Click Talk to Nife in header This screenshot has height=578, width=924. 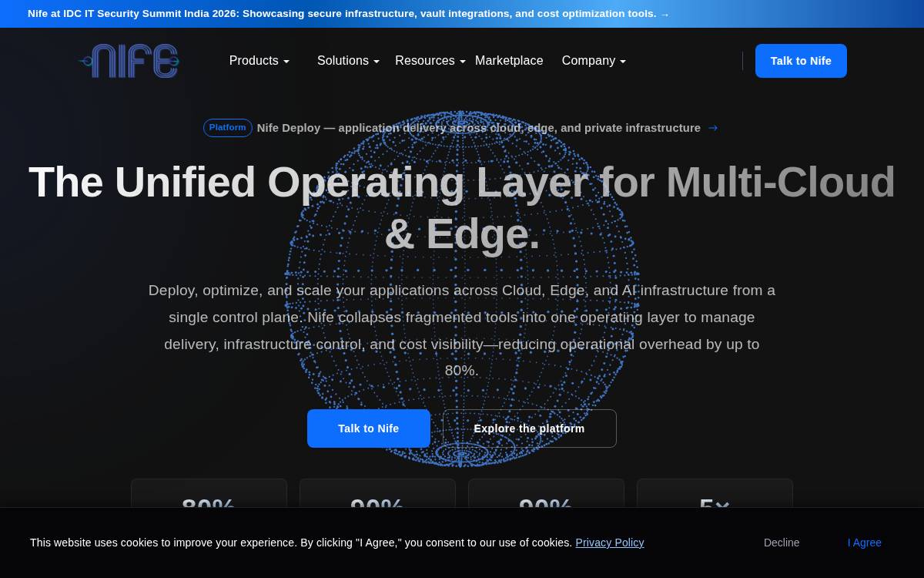click(801, 61)
